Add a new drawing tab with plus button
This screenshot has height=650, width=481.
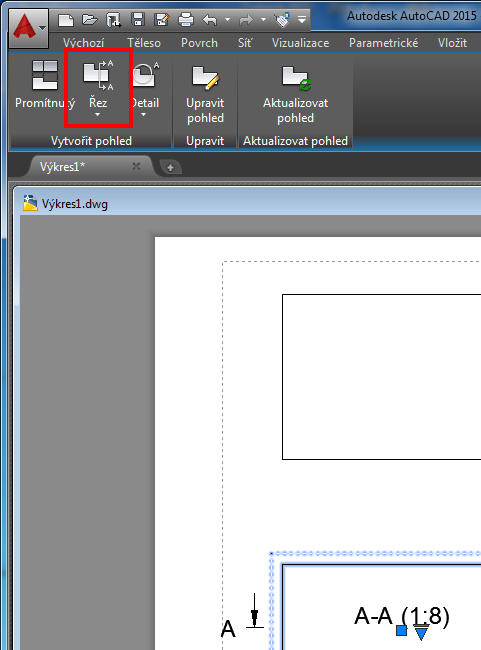pyautogui.click(x=170, y=167)
